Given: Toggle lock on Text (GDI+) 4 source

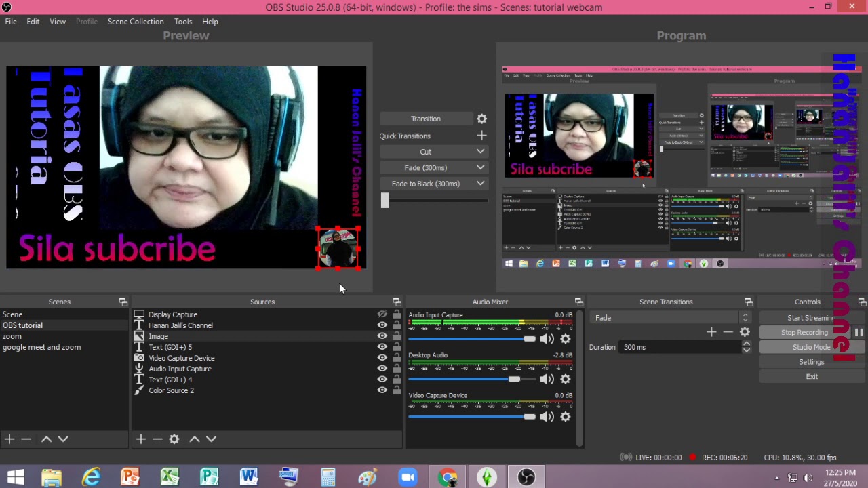Looking at the screenshot, I should (x=397, y=380).
